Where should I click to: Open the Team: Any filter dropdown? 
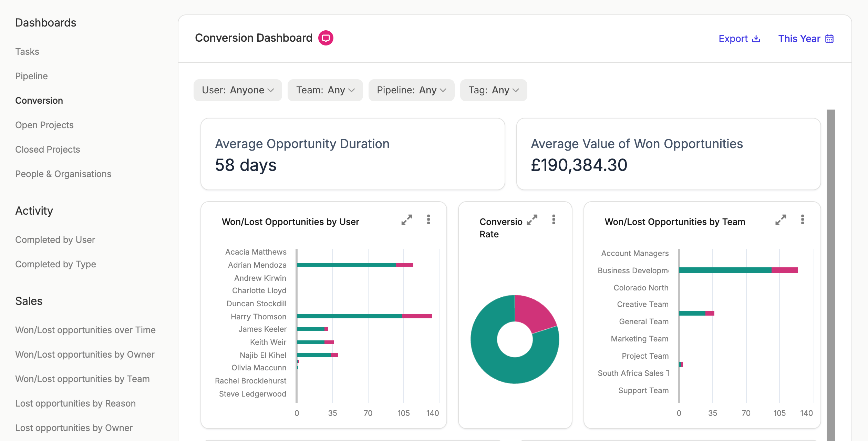pyautogui.click(x=325, y=90)
